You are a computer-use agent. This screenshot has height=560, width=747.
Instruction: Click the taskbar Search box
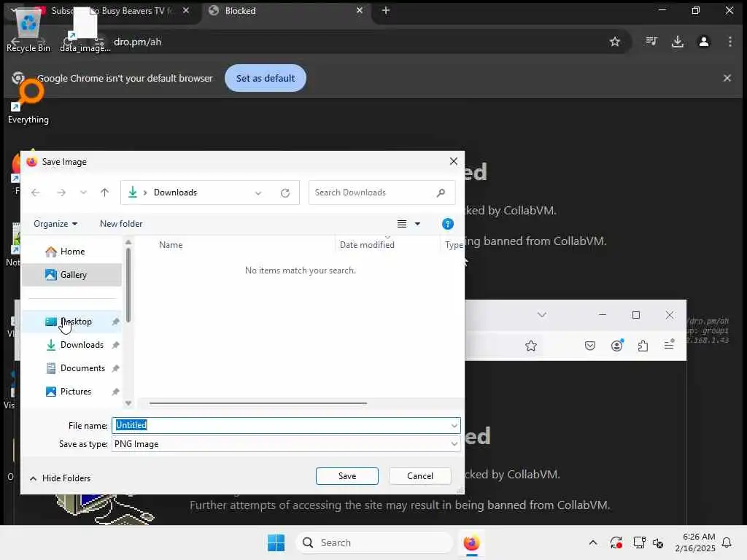point(374,542)
